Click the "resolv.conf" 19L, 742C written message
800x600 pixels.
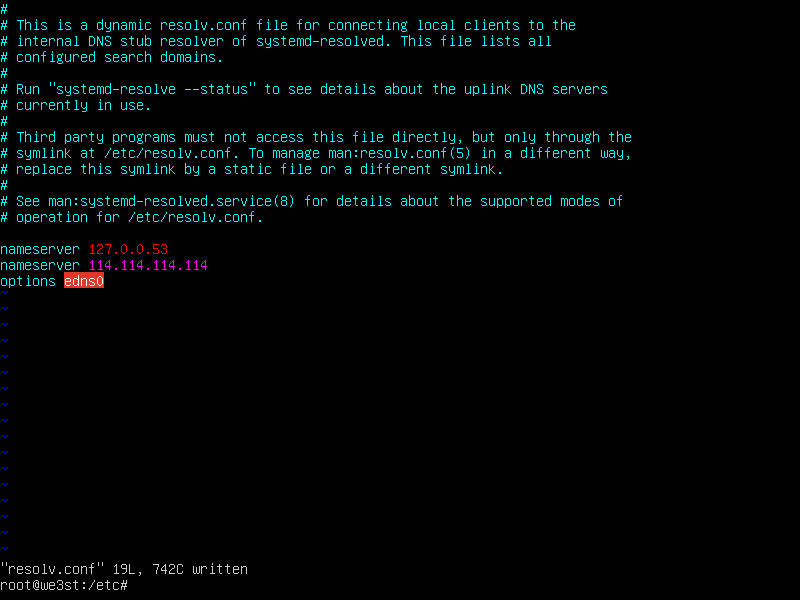124,569
